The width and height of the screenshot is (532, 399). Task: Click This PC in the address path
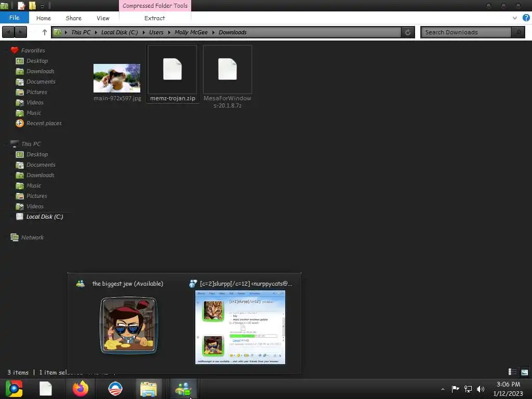click(81, 32)
